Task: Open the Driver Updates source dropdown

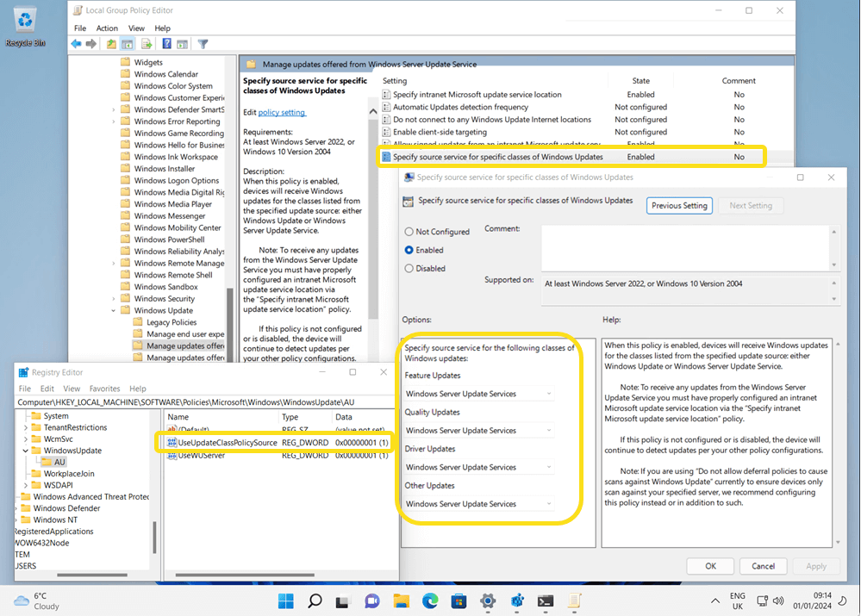Action: 479,467
